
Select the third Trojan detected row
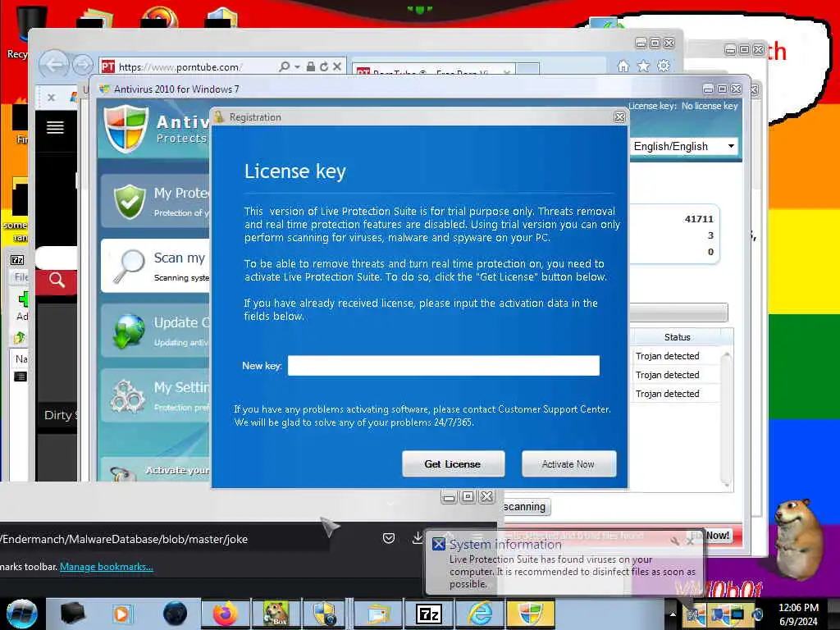(x=676, y=394)
